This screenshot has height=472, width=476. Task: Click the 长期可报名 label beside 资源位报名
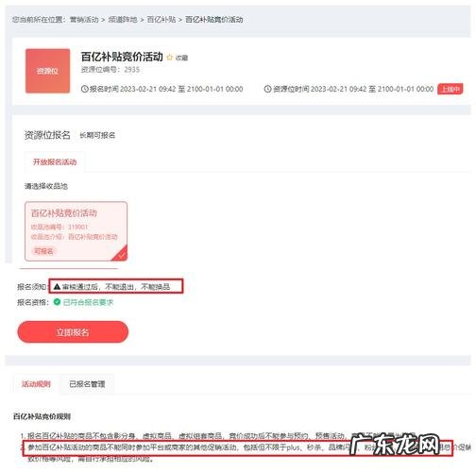click(97, 135)
